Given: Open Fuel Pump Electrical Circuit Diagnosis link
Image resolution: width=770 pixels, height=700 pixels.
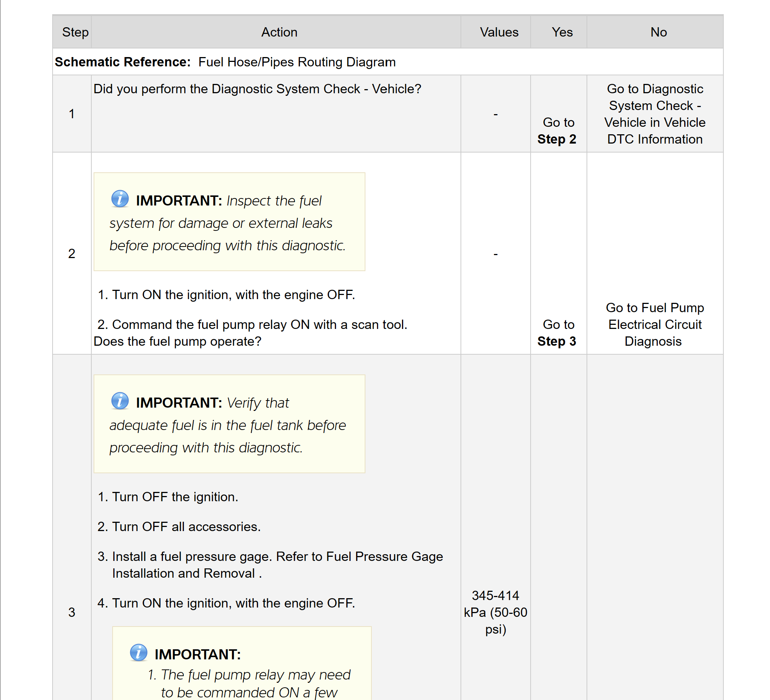Looking at the screenshot, I should click(655, 324).
